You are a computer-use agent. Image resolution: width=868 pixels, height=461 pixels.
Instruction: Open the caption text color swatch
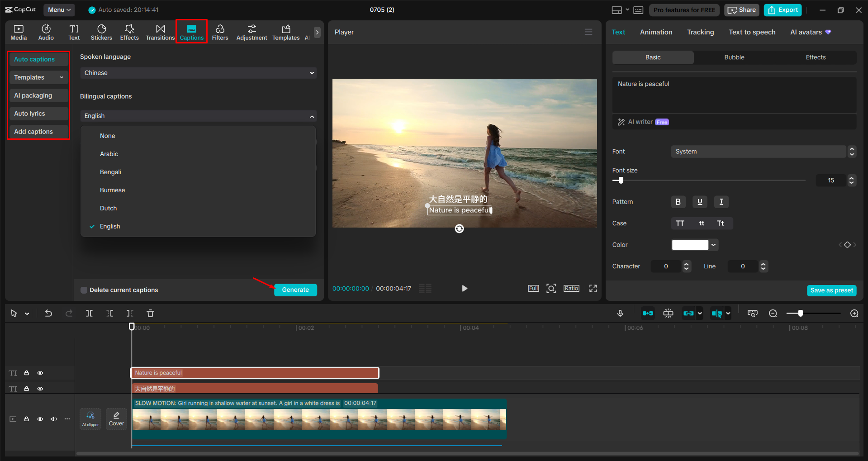point(690,245)
